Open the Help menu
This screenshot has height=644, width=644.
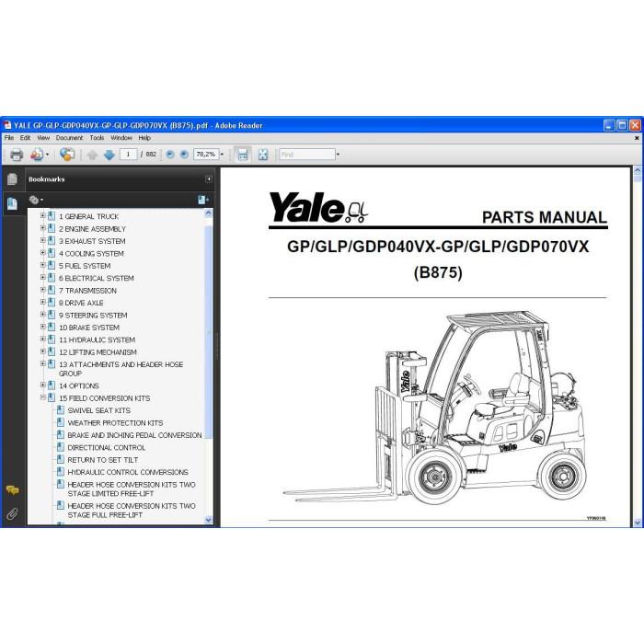(144, 138)
